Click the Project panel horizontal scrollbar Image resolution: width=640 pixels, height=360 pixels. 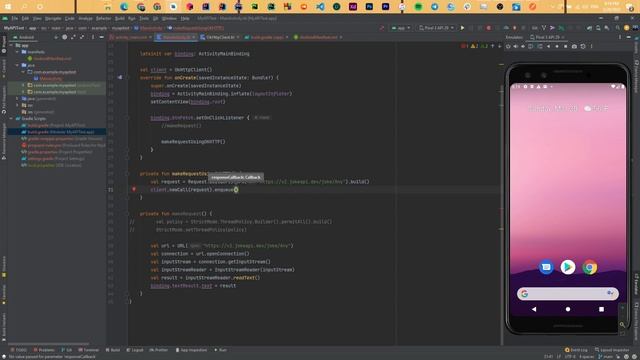[48, 344]
